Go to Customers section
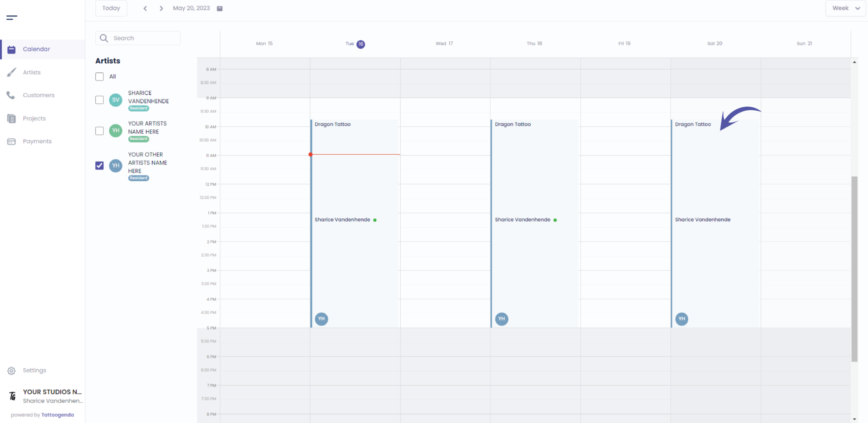This screenshot has width=868, height=423. 39,95
